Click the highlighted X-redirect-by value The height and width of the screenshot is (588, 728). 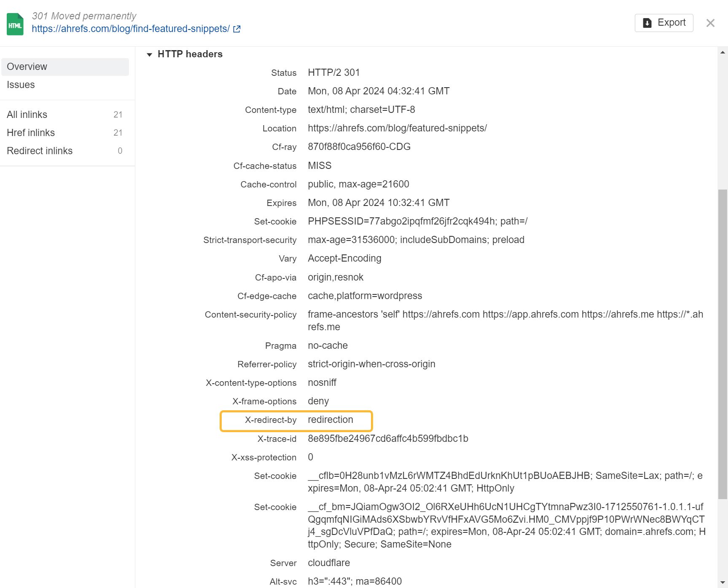(x=330, y=420)
